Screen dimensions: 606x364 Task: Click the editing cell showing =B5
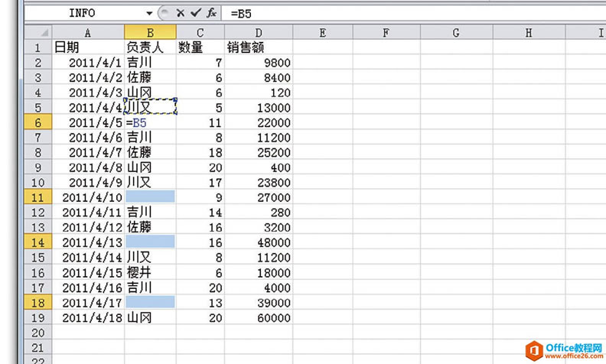(150, 122)
